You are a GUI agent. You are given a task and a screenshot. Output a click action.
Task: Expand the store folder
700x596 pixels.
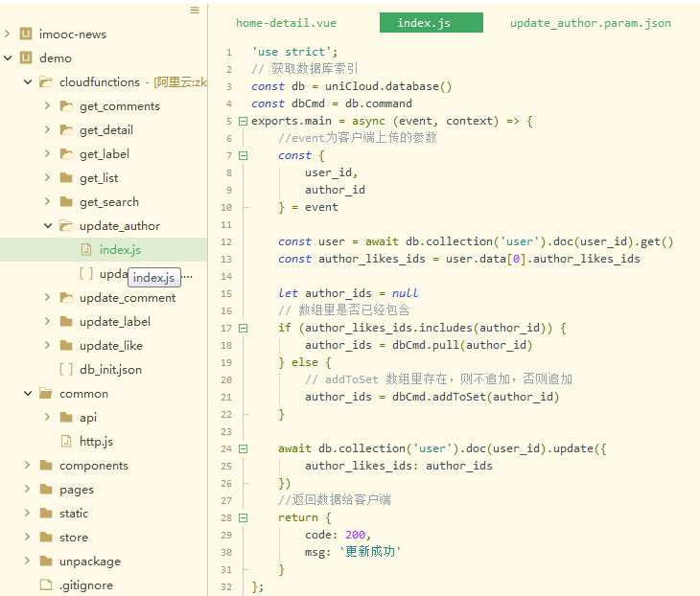tap(27, 537)
